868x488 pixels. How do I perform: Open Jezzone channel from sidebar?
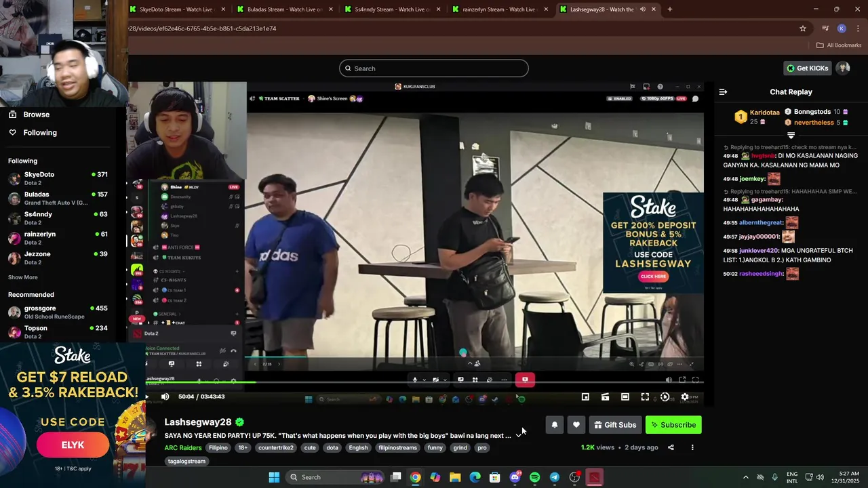tap(58, 258)
